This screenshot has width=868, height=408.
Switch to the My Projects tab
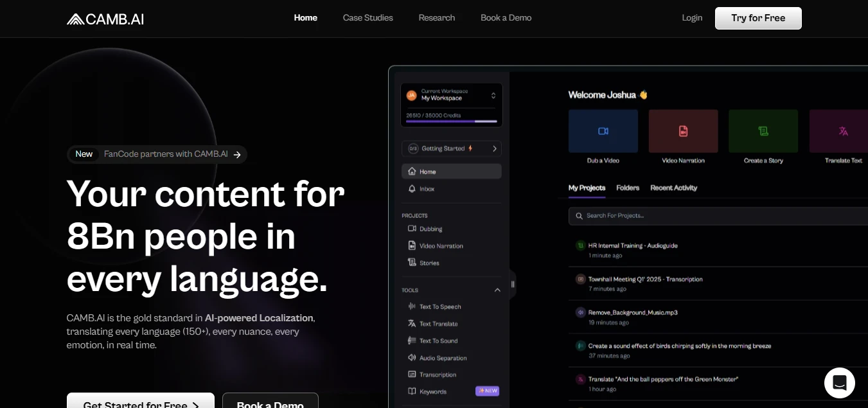587,188
